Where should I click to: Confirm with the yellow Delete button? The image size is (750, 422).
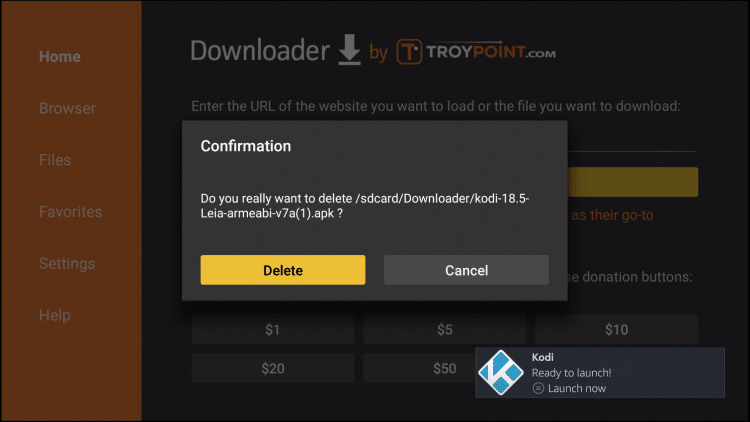[x=283, y=270]
